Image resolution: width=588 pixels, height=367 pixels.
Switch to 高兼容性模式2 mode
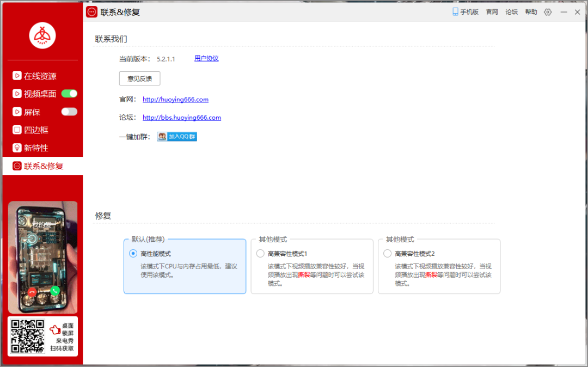pos(387,253)
